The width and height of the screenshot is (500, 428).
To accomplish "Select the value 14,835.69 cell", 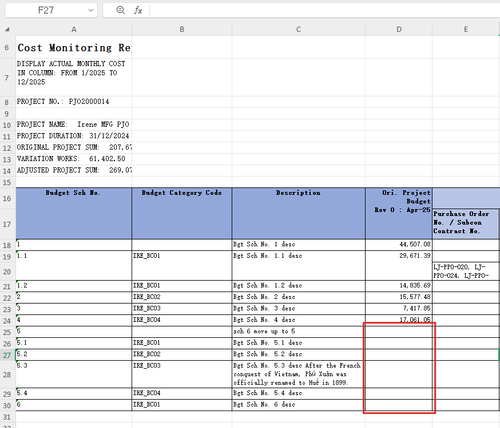I will click(x=399, y=286).
